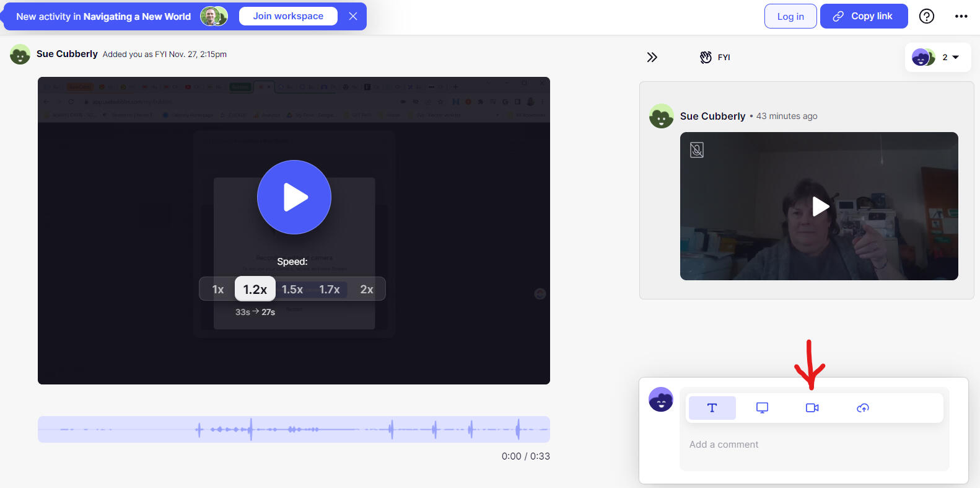Play Sue Cubberly's video comment thumbnail
Screen dimensions: 980x488
coord(820,206)
